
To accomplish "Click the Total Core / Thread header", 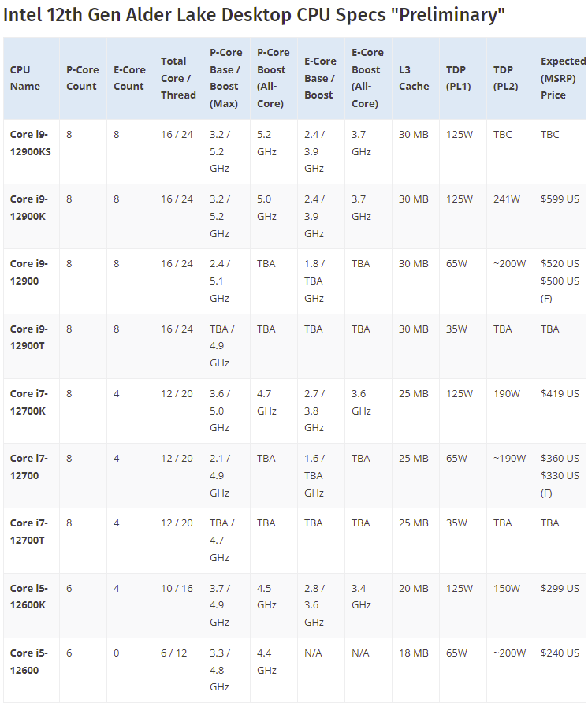I will (178, 78).
